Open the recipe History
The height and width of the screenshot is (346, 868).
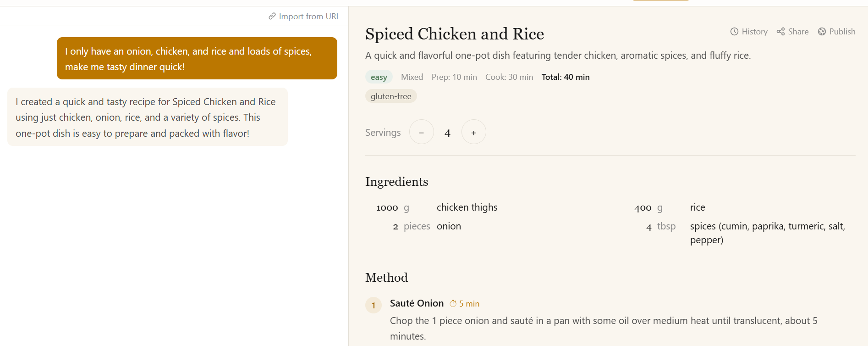(x=748, y=31)
